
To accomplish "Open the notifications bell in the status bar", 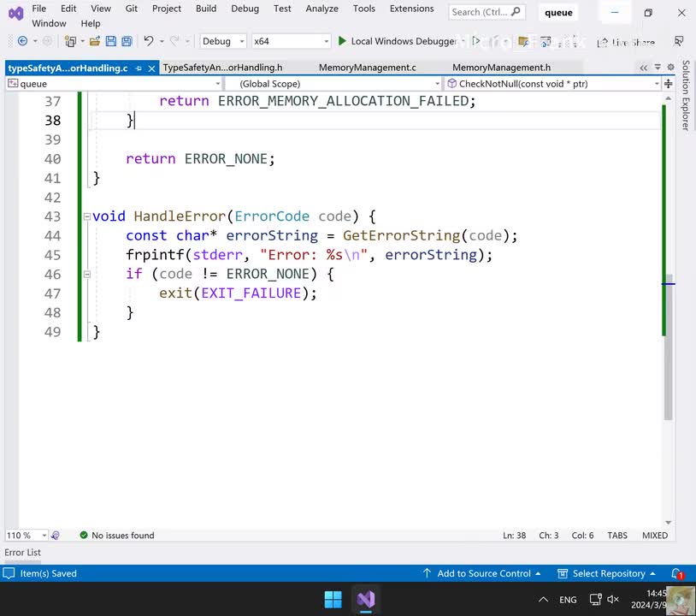I will pyautogui.click(x=676, y=573).
